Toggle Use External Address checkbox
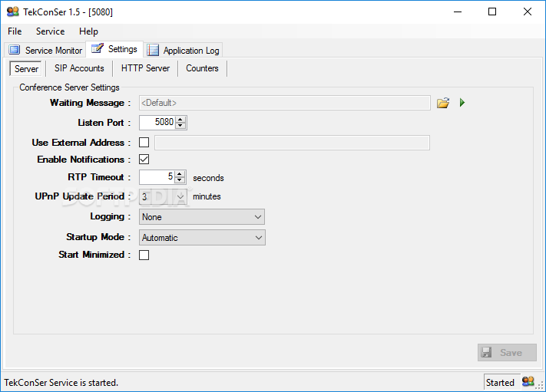 click(144, 142)
